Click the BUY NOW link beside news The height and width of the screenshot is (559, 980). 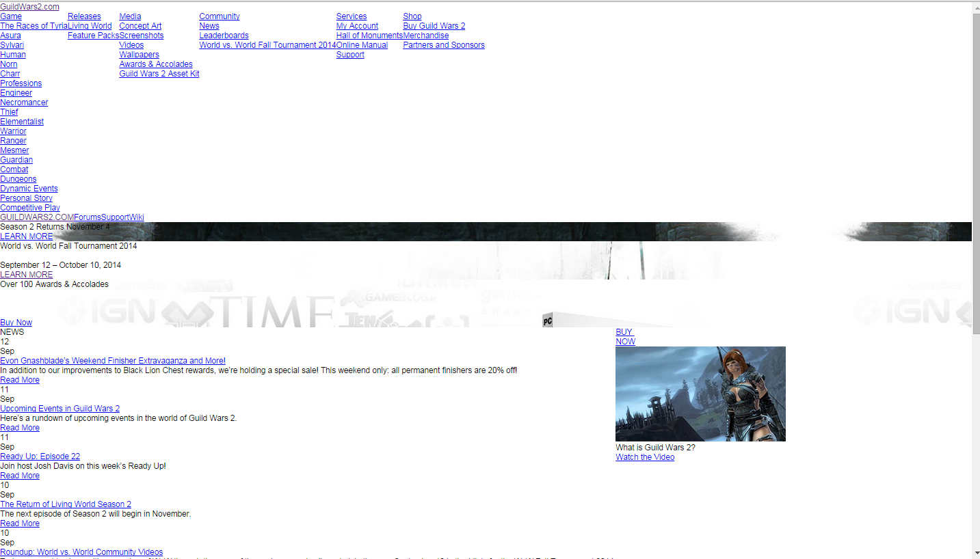pyautogui.click(x=625, y=337)
